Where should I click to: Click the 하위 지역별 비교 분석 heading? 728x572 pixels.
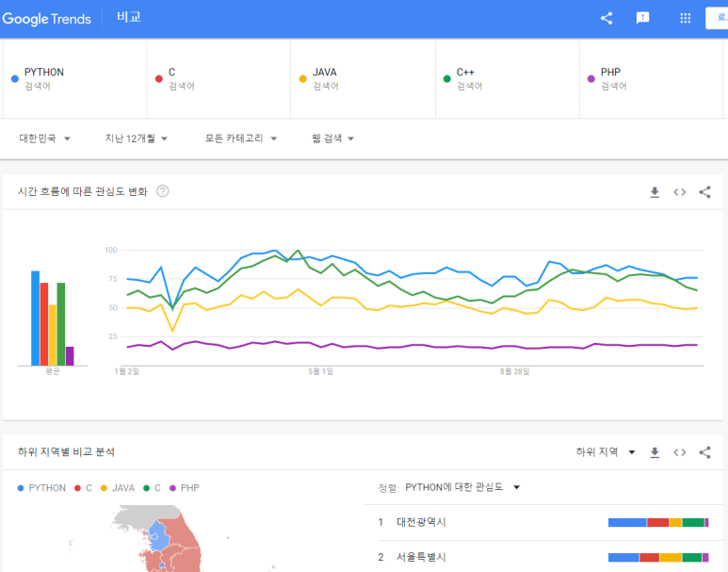point(66,451)
